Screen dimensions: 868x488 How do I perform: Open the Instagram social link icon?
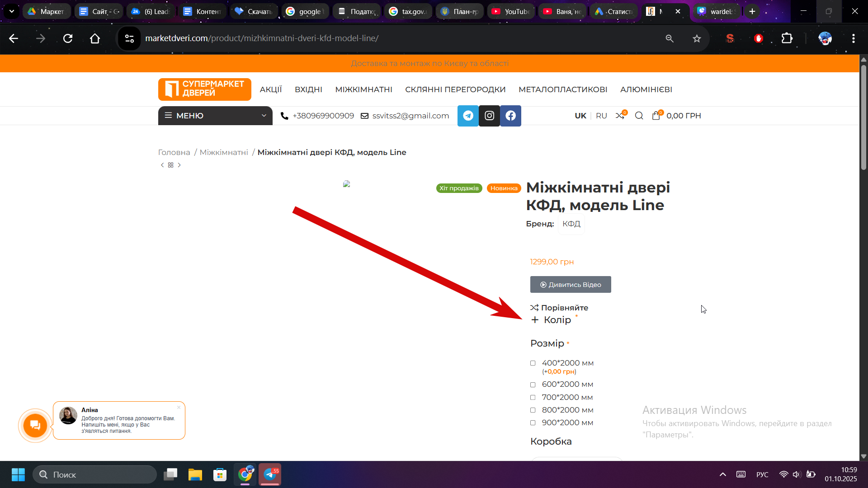tap(489, 116)
